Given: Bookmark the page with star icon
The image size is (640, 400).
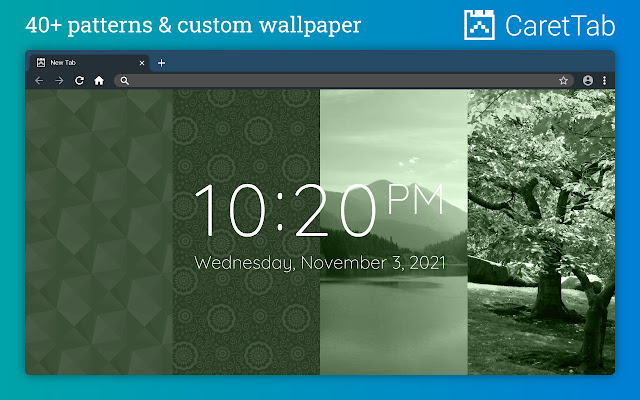Looking at the screenshot, I should coord(563,81).
